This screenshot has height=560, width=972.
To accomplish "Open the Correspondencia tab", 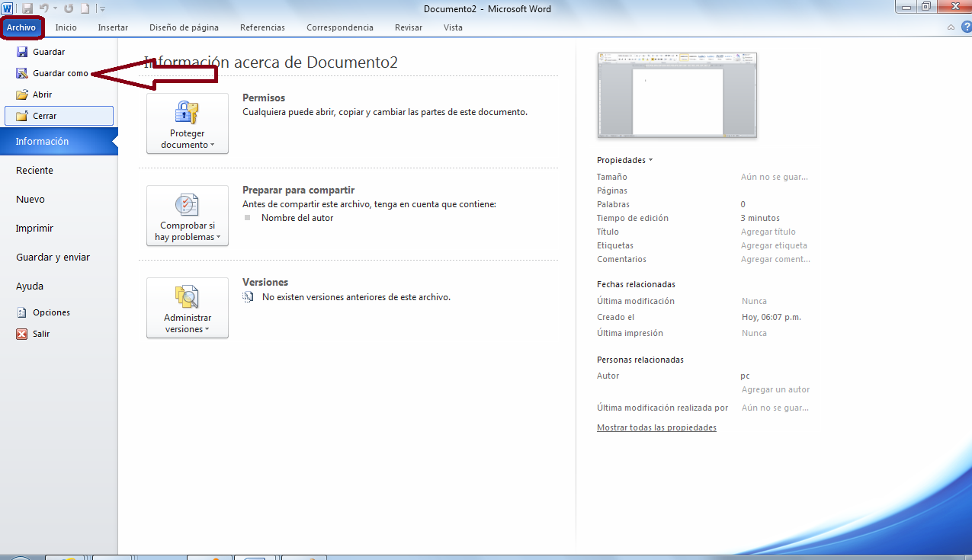I will click(339, 27).
